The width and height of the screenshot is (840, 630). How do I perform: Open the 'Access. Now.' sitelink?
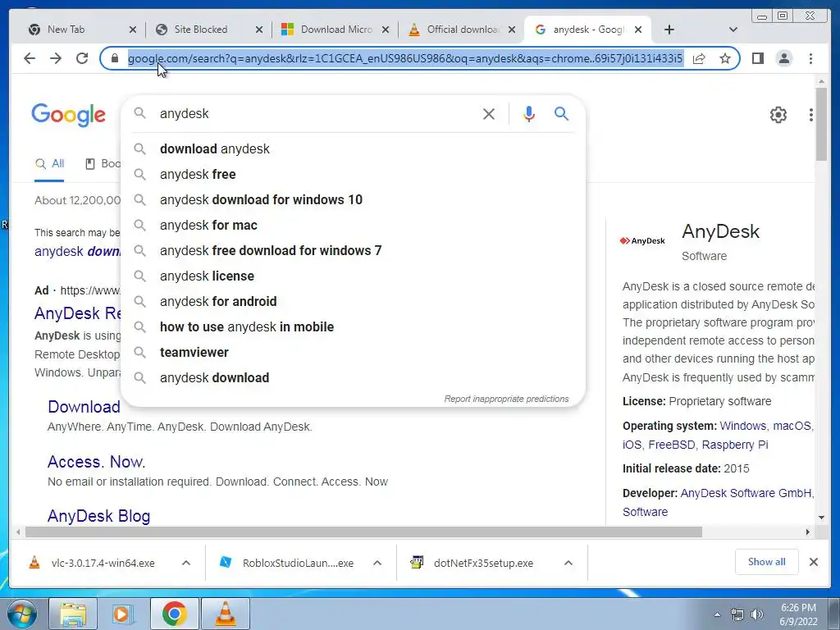[x=97, y=462]
